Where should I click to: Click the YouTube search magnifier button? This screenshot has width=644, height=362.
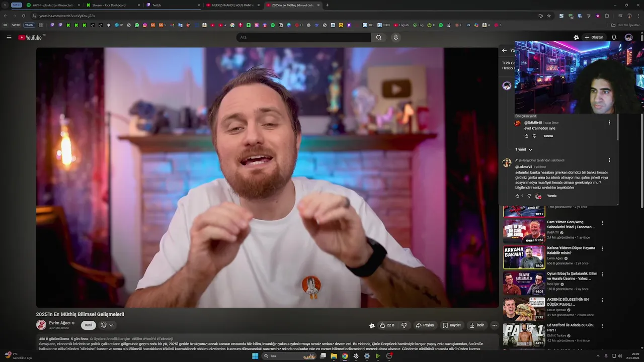(379, 37)
